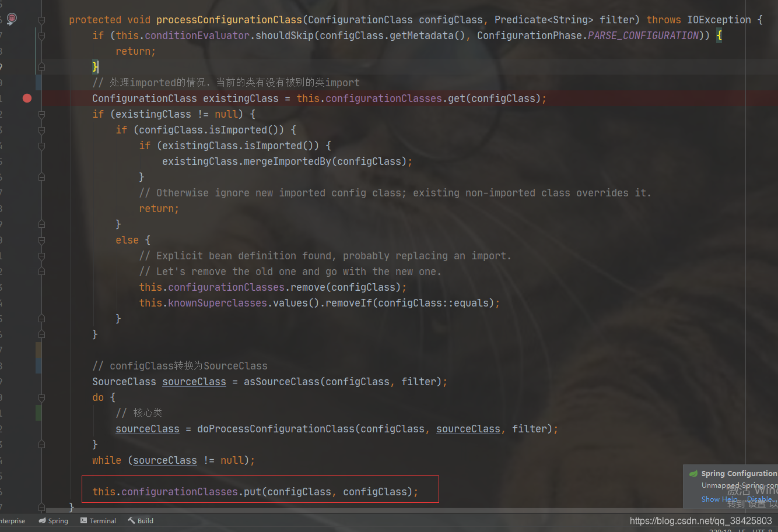Collapse the do-while loop fold marker

tap(41, 397)
